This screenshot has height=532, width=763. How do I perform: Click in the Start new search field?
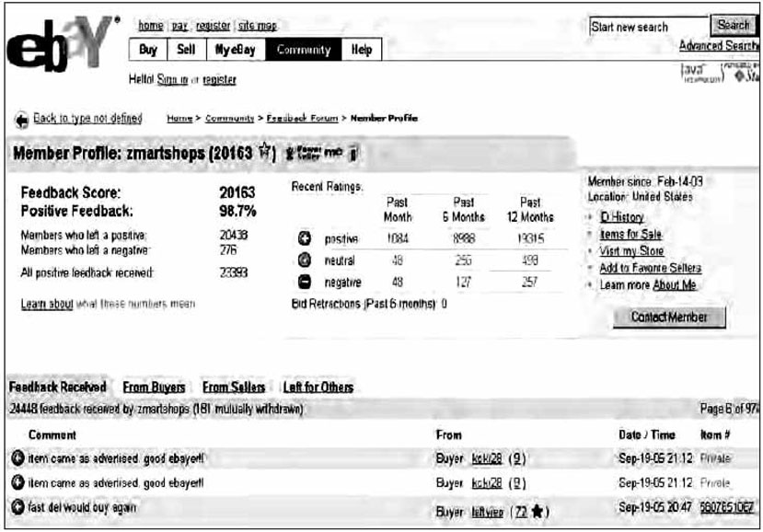tap(647, 27)
